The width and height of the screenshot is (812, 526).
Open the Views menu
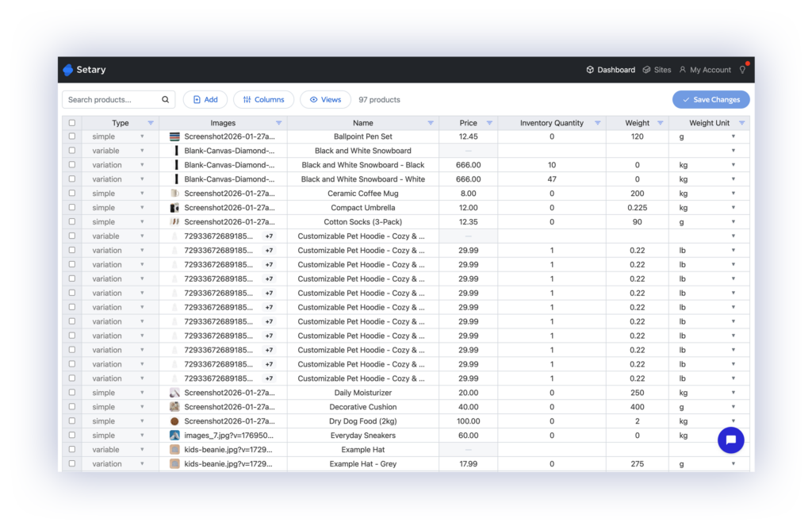click(x=325, y=99)
